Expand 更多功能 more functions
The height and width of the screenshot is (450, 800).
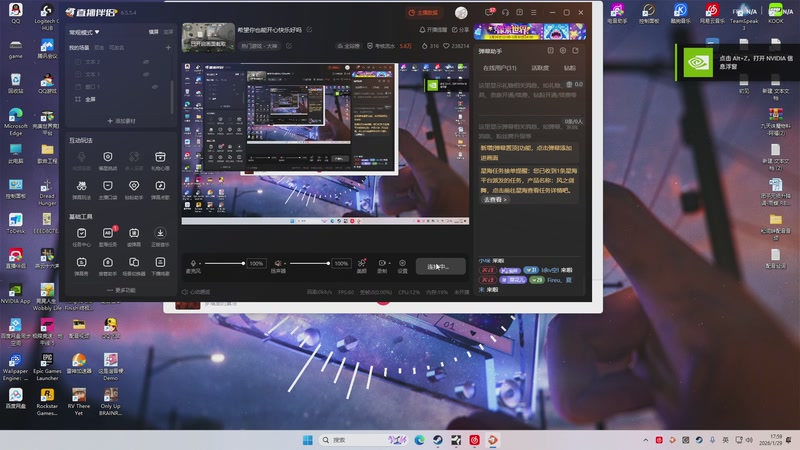pyautogui.click(x=121, y=290)
